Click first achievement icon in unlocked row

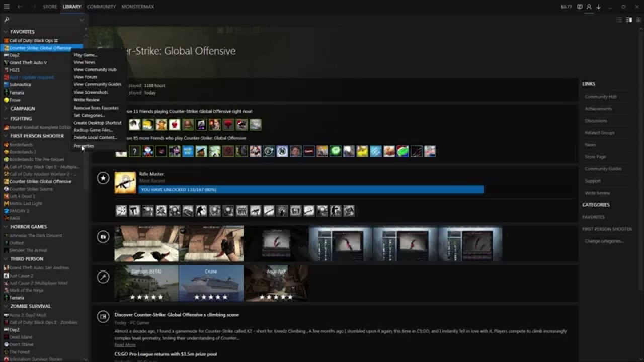(121, 211)
